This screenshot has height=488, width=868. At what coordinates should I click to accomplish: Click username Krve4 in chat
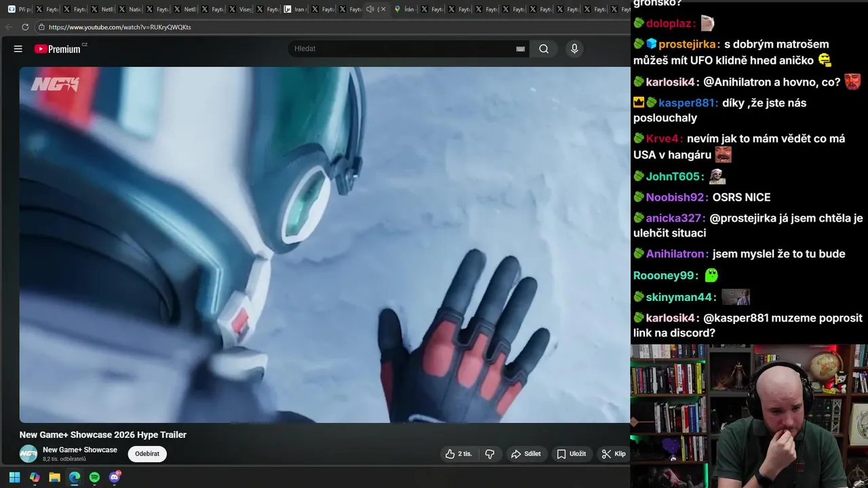[x=664, y=139]
